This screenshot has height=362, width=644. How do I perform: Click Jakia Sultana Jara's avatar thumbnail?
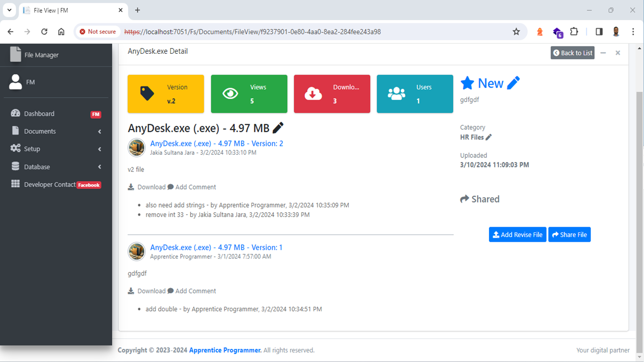tap(137, 147)
